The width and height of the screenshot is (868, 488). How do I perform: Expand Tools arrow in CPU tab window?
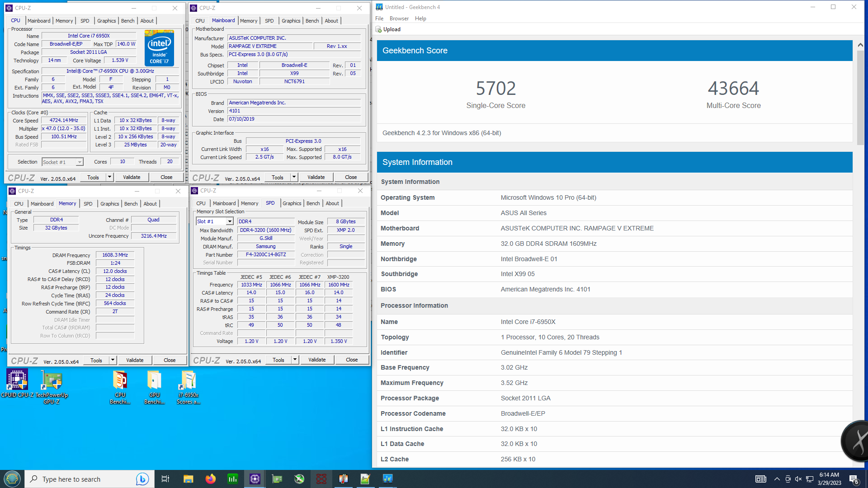[109, 177]
